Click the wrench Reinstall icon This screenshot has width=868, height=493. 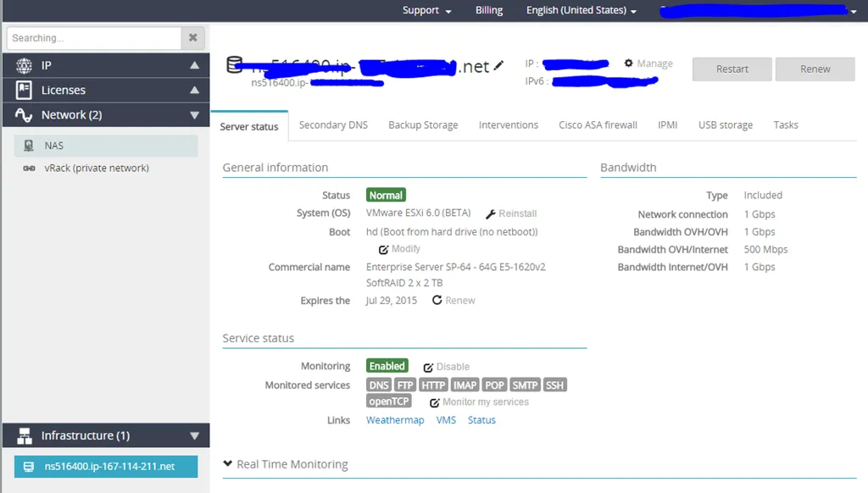coord(491,213)
